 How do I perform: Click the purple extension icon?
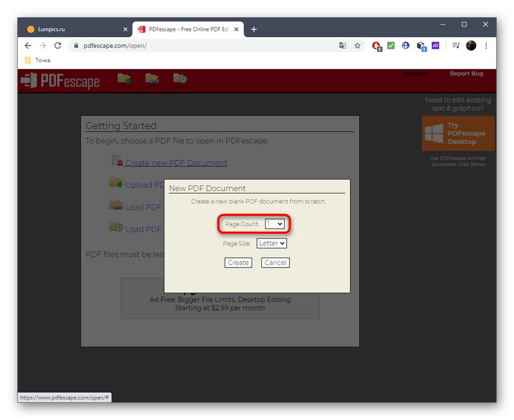(x=436, y=45)
